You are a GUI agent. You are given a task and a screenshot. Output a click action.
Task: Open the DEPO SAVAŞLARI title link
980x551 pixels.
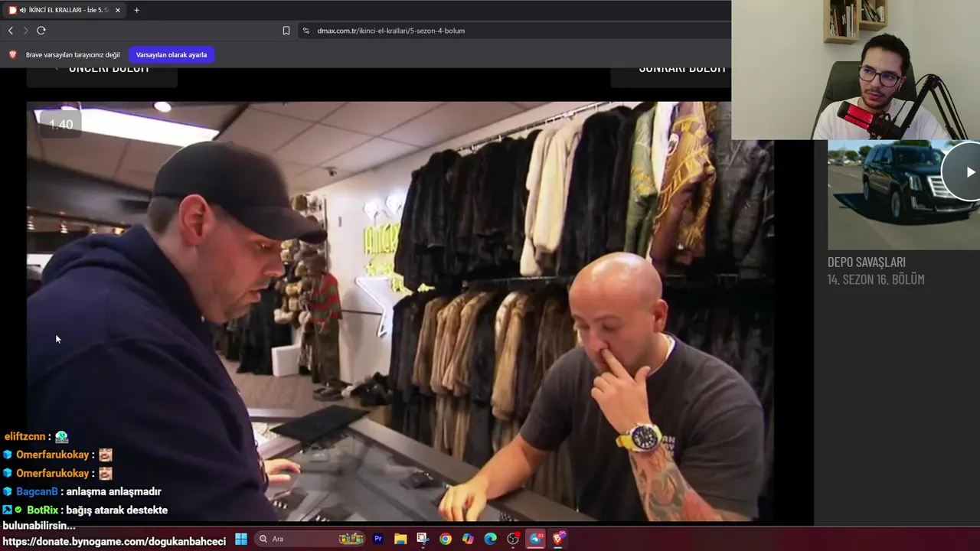pyautogui.click(x=867, y=262)
